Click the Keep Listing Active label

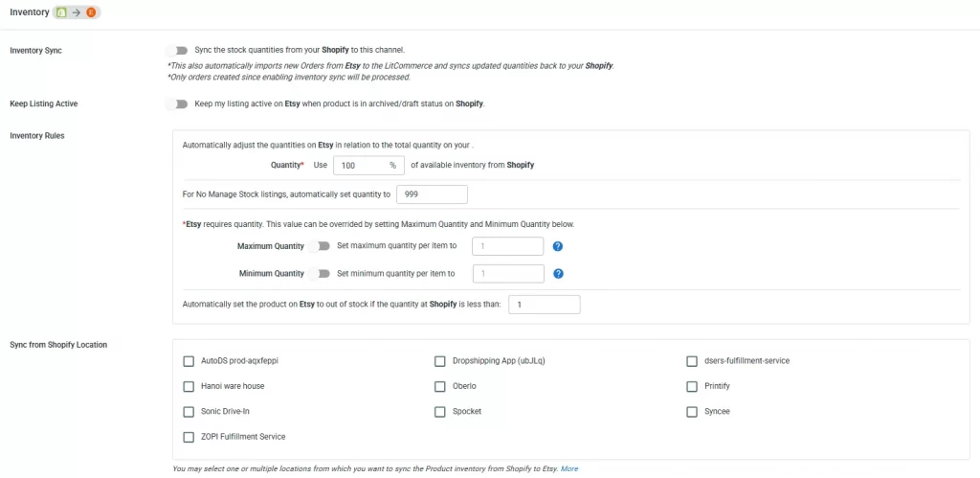point(44,103)
